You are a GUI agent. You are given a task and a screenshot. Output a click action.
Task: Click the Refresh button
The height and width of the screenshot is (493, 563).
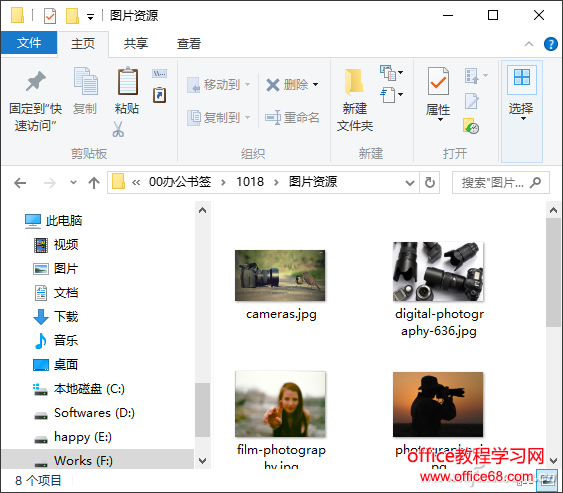tap(430, 183)
